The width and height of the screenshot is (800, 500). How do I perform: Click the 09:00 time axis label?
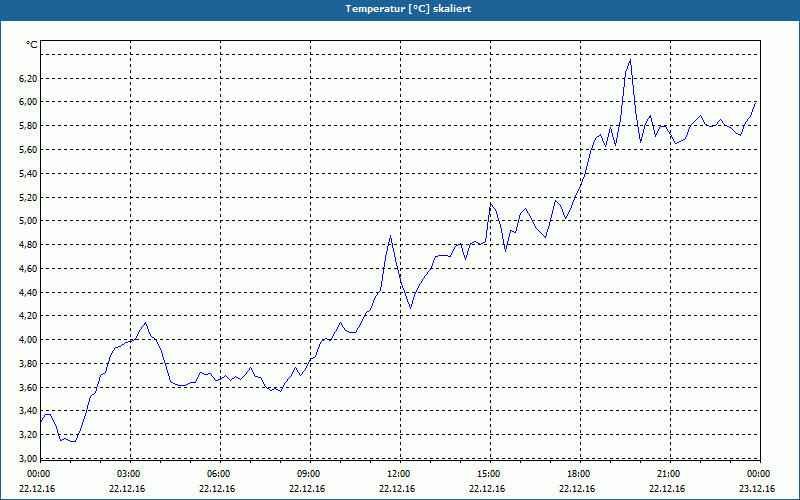point(310,474)
